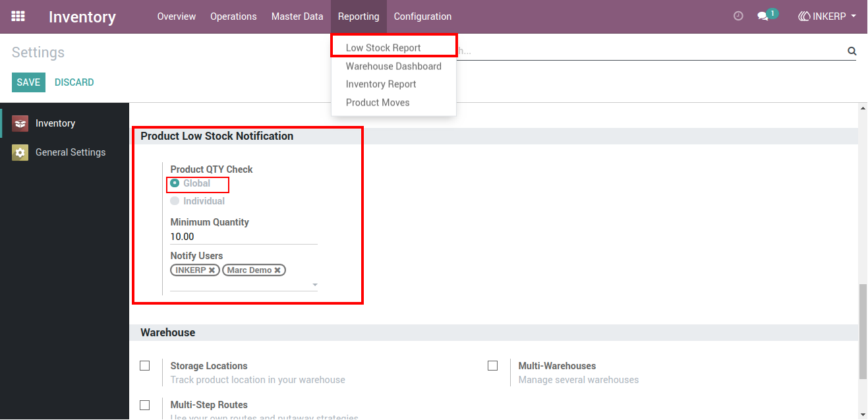This screenshot has height=420, width=868.
Task: Click the SAVE button
Action: [28, 82]
